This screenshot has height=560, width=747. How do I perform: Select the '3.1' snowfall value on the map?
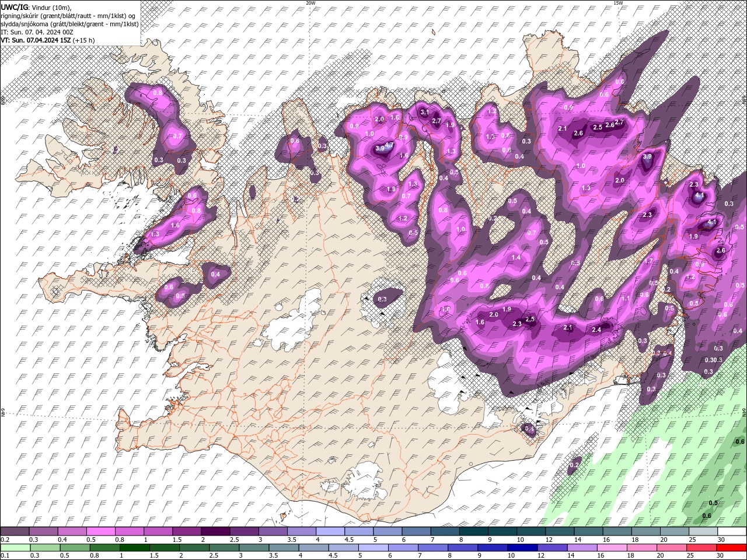tap(425, 112)
